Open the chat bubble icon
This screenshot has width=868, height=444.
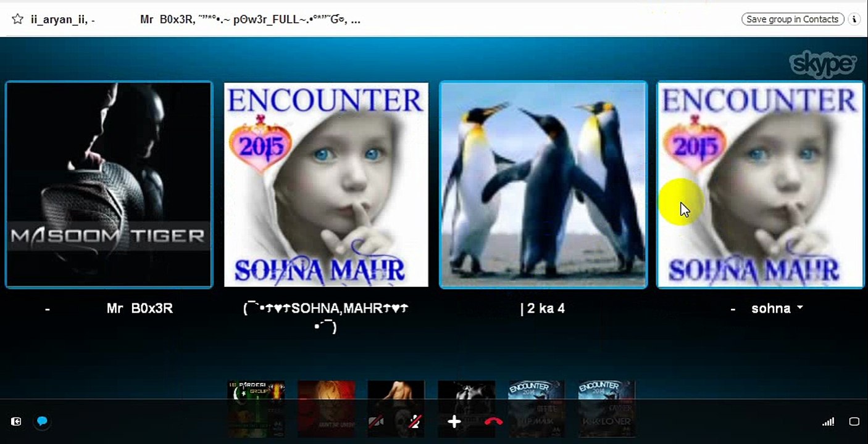[42, 421]
